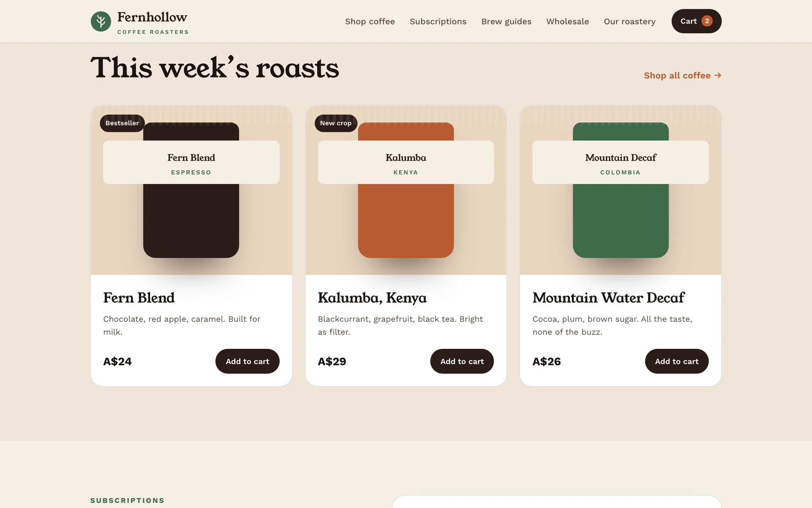Click the Kalumba, Kenya product title
812x508 pixels.
(372, 298)
